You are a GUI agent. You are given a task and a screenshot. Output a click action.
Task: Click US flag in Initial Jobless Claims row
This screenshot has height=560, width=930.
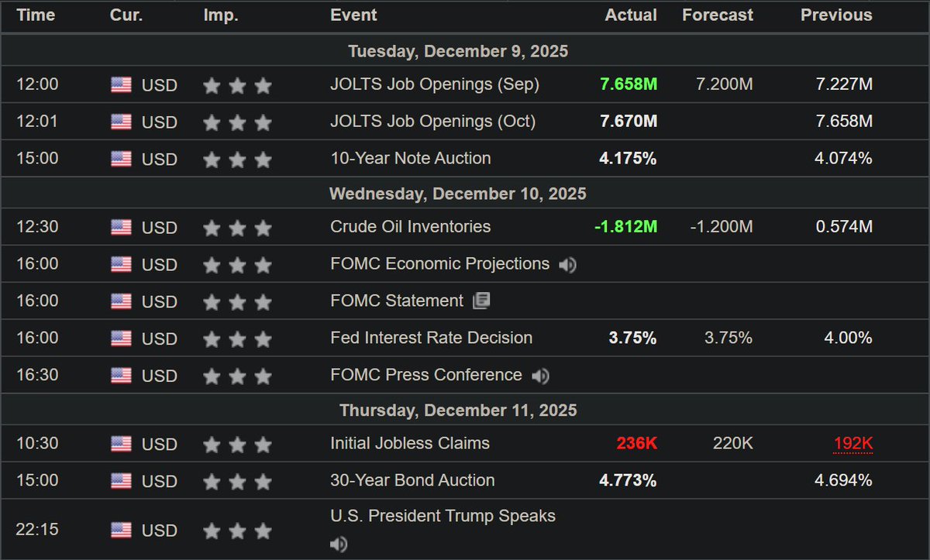click(121, 445)
